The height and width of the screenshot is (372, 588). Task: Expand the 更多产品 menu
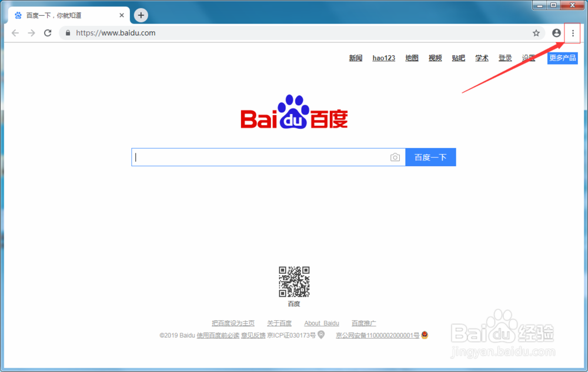(562, 58)
